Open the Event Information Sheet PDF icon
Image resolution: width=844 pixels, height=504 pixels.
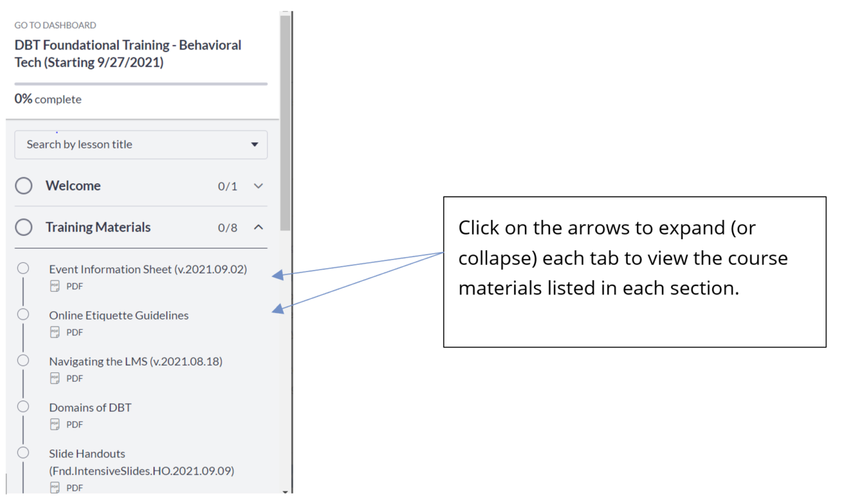56,286
